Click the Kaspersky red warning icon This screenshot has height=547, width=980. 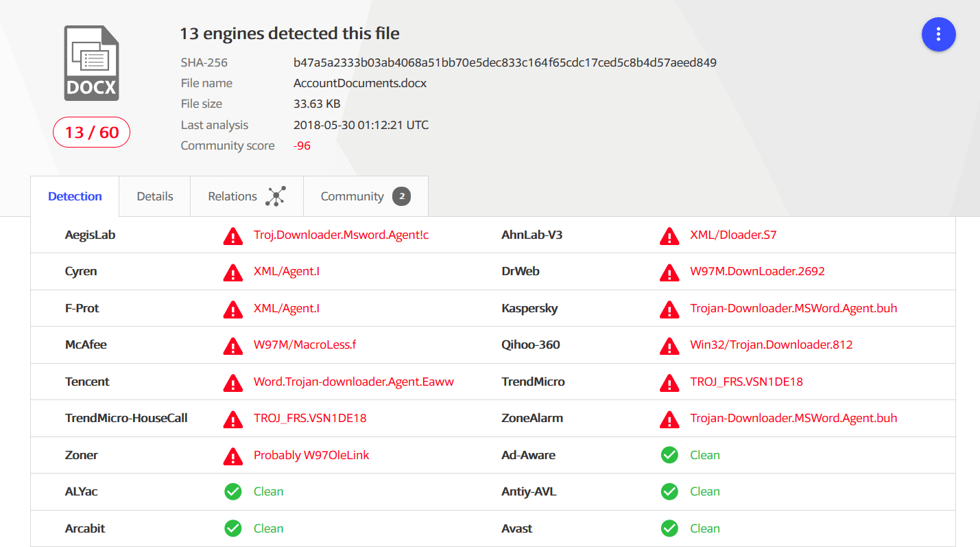click(669, 310)
